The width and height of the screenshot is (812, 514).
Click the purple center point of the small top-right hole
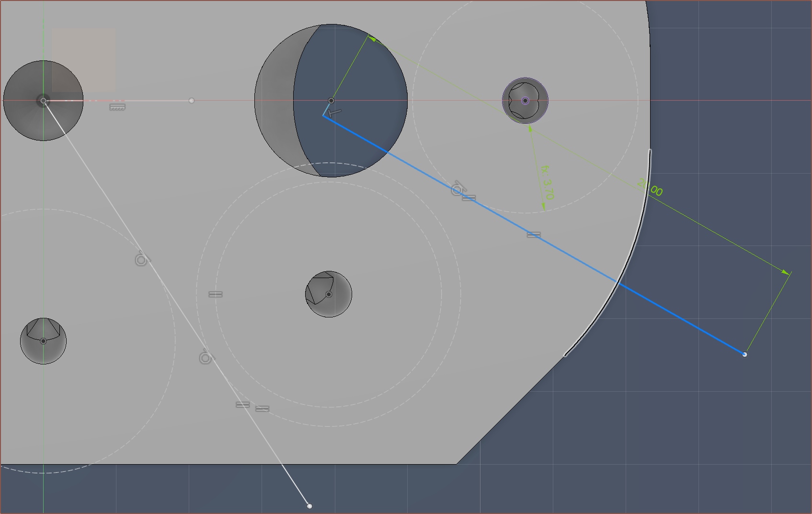pyautogui.click(x=525, y=101)
